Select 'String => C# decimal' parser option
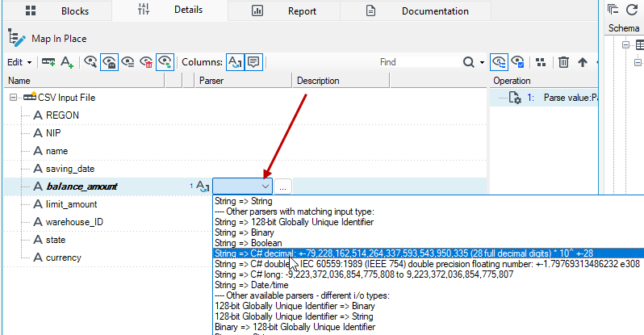The width and height of the screenshot is (644, 335). coord(429,253)
